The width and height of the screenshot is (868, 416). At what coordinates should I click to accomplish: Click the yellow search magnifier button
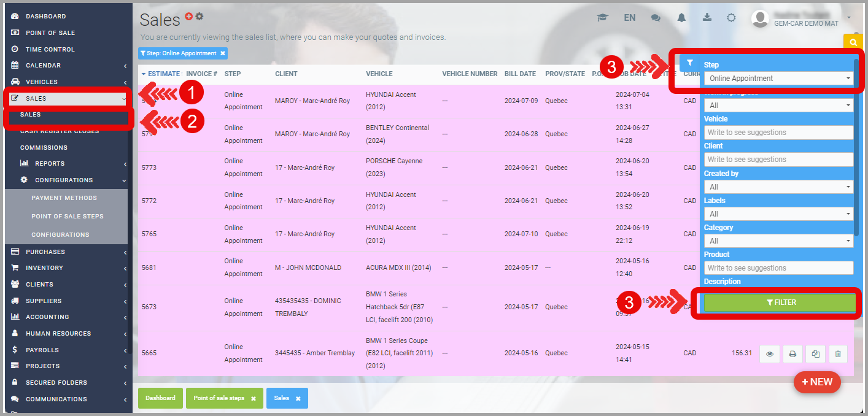tap(853, 42)
